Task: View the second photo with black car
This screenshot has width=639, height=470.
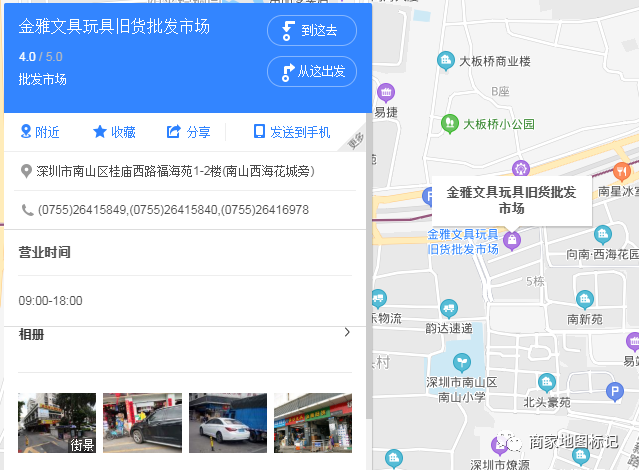Action: tap(142, 423)
